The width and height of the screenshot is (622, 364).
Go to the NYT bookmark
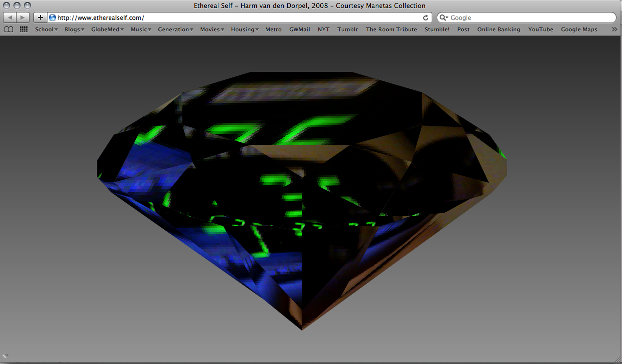point(323,29)
